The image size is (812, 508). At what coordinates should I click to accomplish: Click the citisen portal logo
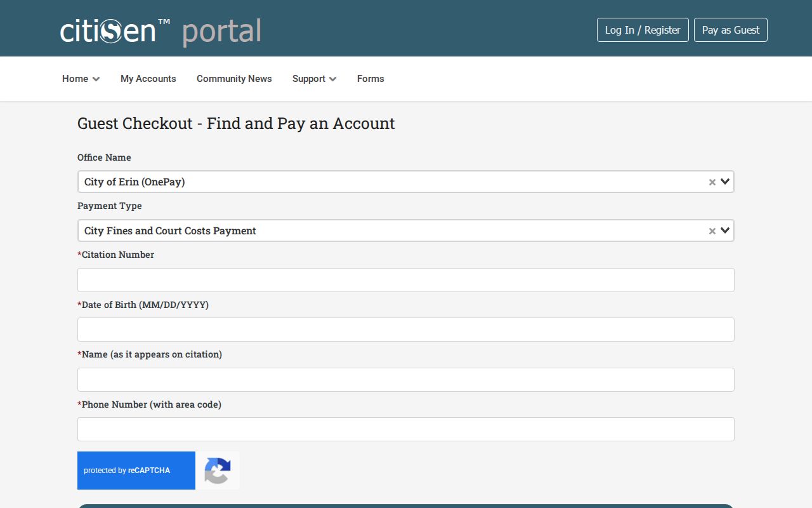(160, 31)
